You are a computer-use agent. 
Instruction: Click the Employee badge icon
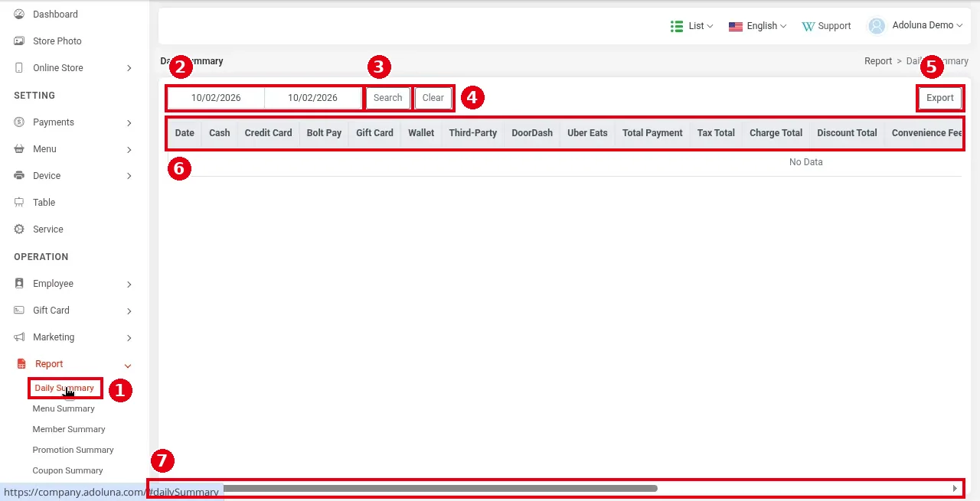pyautogui.click(x=19, y=284)
